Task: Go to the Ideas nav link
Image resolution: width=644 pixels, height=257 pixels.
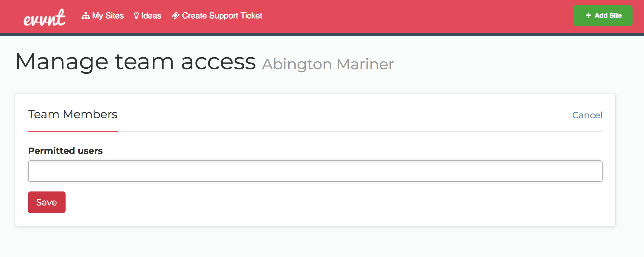Action: click(x=148, y=16)
